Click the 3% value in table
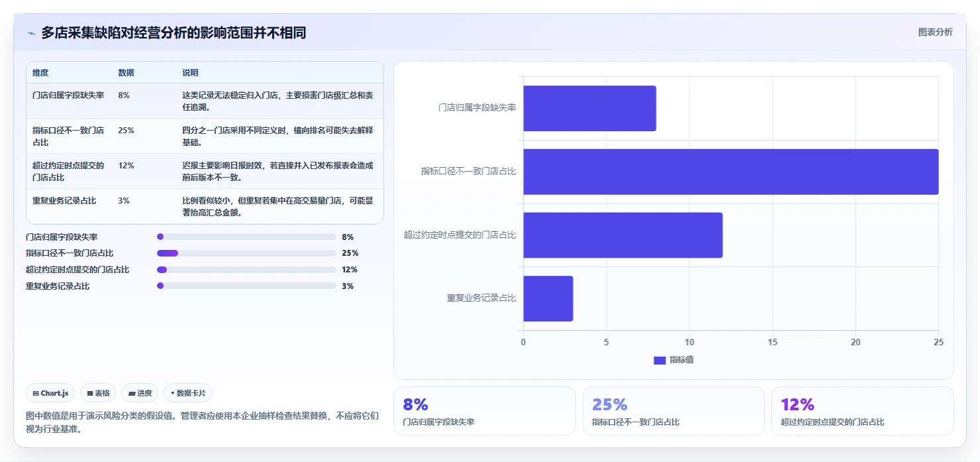 (124, 201)
